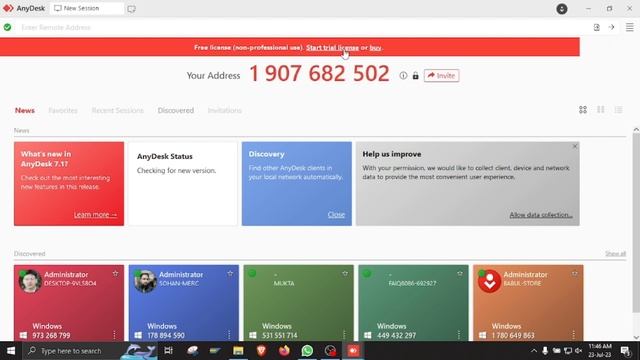Open the SOHAN-MERC Administrator avatar thumbnail

coord(145,281)
